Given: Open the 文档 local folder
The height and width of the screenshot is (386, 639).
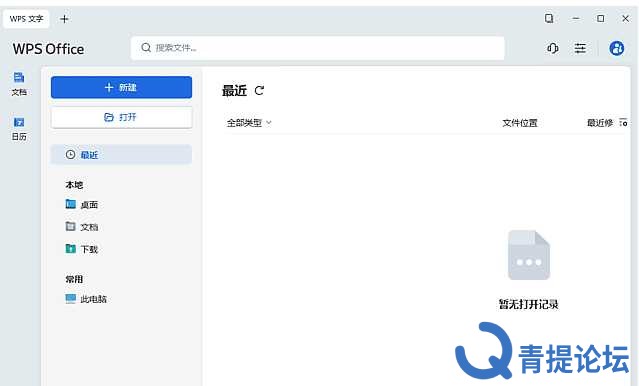Looking at the screenshot, I should tap(82, 227).
